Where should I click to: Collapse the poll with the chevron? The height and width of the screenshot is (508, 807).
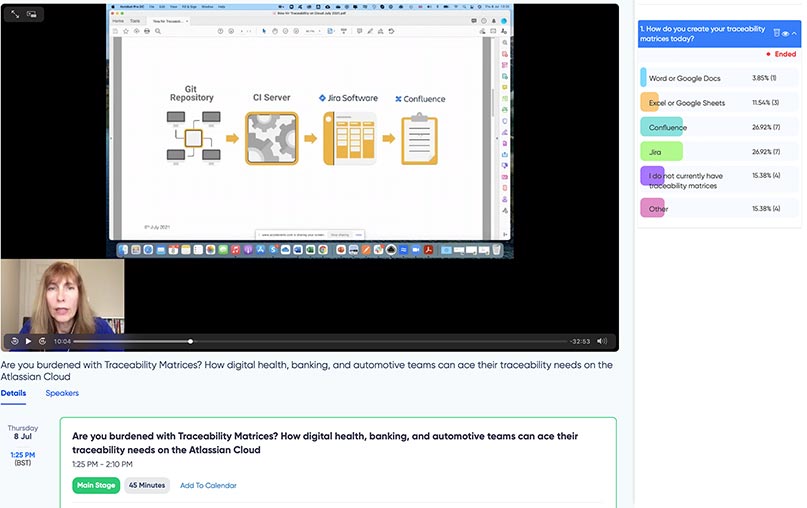[794, 33]
